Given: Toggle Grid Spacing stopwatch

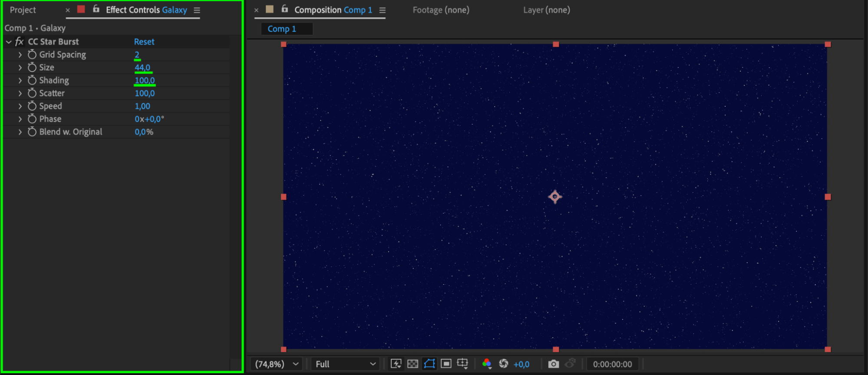Looking at the screenshot, I should 32,55.
